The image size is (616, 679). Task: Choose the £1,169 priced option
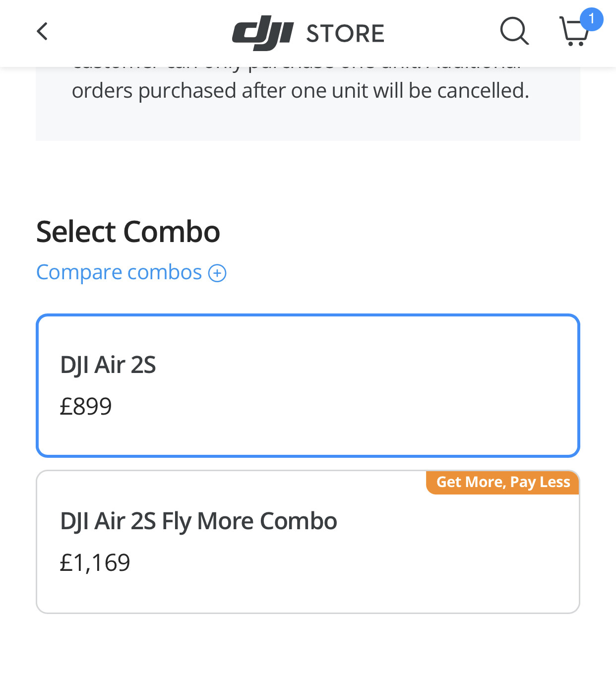308,542
